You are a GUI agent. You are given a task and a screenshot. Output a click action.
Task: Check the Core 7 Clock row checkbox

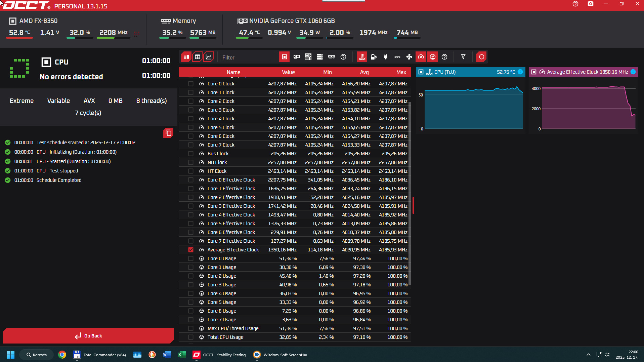pyautogui.click(x=191, y=145)
